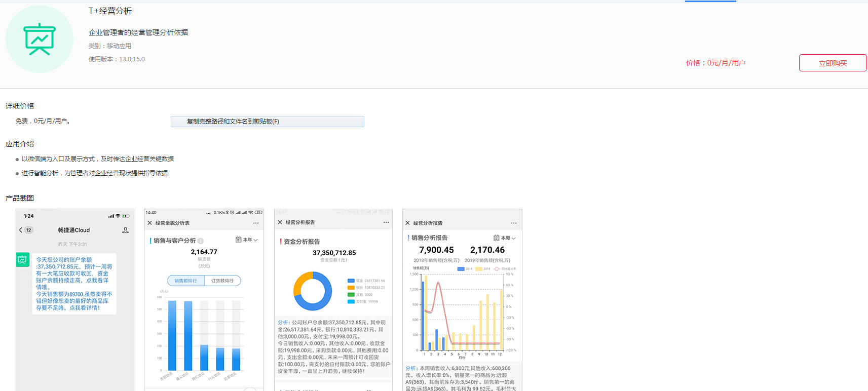Click the analysis paragraph starting 公司账户总余额
The height and width of the screenshot is (391, 868).
334,347
